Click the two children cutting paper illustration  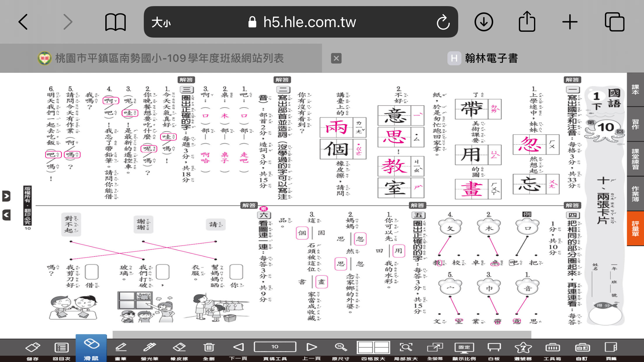[73, 308]
